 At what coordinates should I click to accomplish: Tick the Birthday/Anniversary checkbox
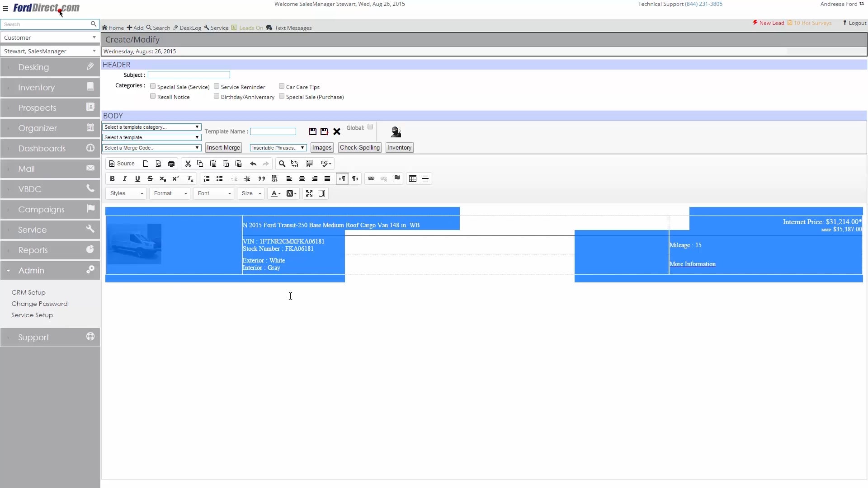pos(217,96)
